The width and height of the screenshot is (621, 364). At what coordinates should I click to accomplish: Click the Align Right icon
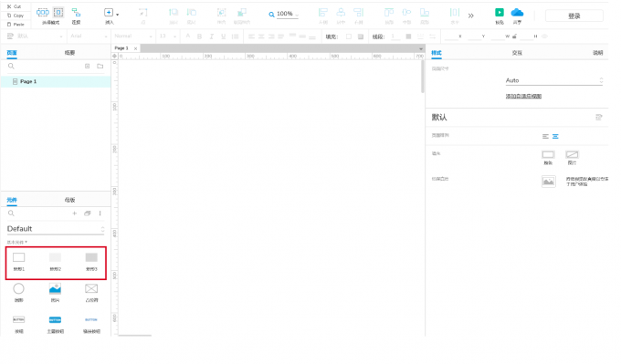tap(358, 13)
